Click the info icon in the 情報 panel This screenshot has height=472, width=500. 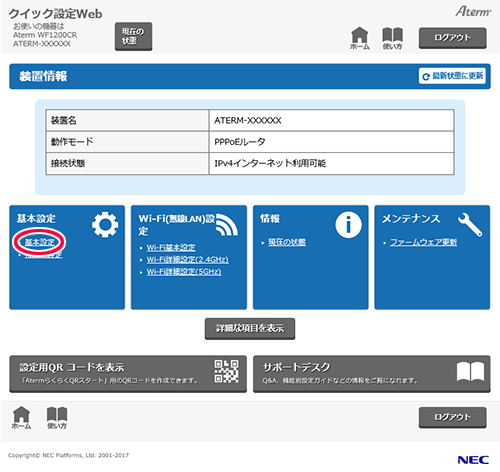coord(348,225)
